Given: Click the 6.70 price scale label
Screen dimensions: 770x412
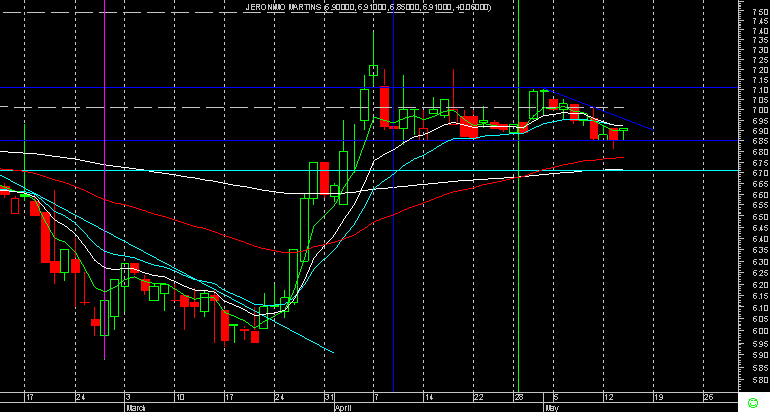Looking at the screenshot, I should [x=760, y=173].
